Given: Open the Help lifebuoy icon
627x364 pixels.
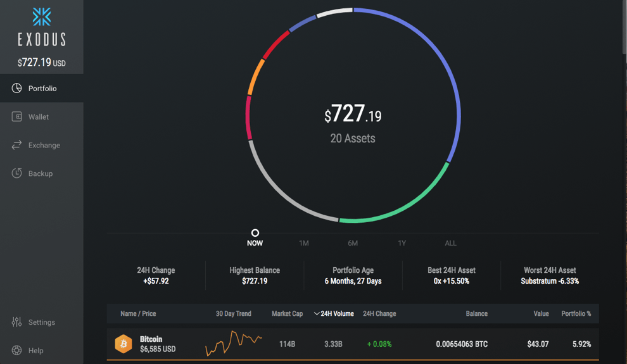Looking at the screenshot, I should (17, 351).
